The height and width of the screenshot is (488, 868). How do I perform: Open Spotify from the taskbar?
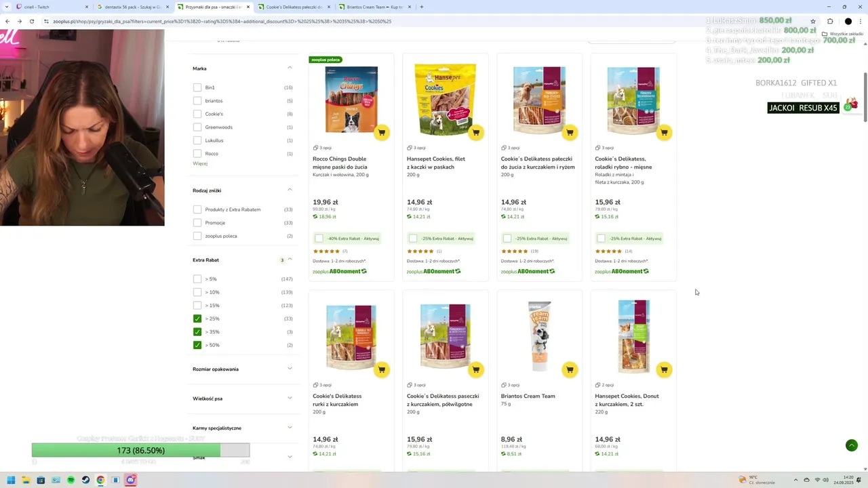71,480
